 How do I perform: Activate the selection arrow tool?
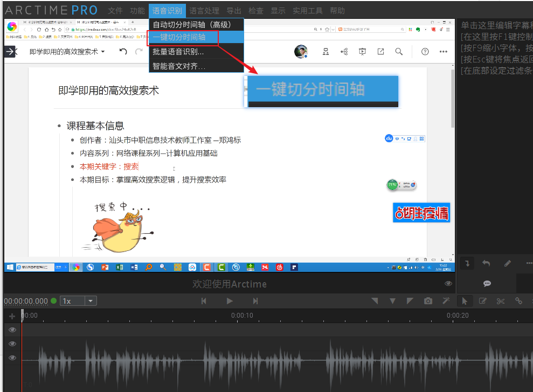tap(465, 301)
